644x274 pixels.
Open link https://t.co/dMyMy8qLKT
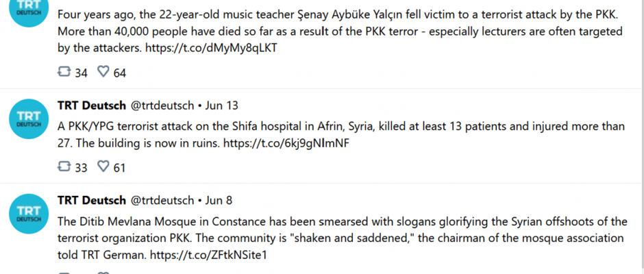(211, 48)
